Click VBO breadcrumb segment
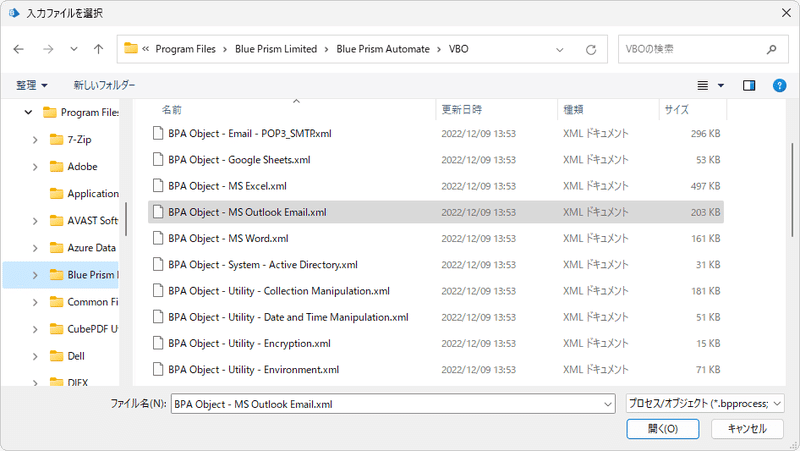The width and height of the screenshot is (800, 451). (x=459, y=49)
